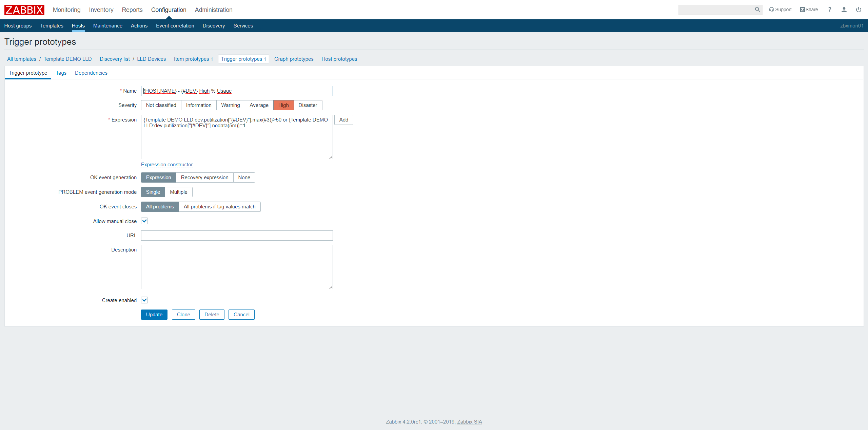Toggle the Create enabled checkbox

pos(144,300)
